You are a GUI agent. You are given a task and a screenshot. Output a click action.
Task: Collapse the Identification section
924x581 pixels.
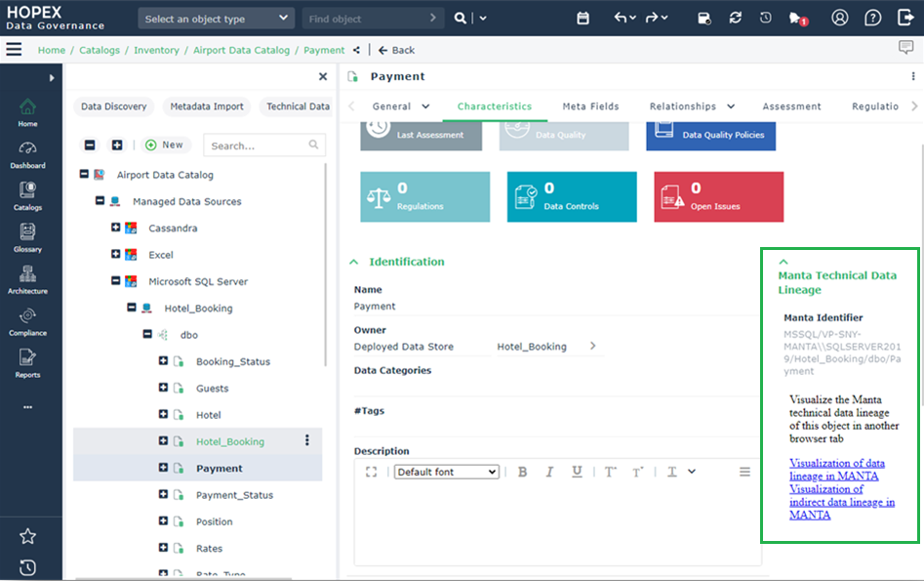coord(353,262)
